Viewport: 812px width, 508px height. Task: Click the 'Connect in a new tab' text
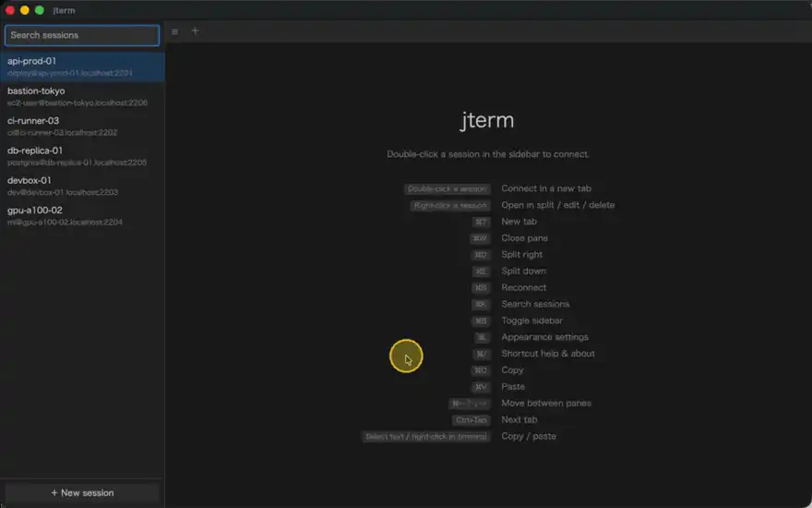coord(546,188)
